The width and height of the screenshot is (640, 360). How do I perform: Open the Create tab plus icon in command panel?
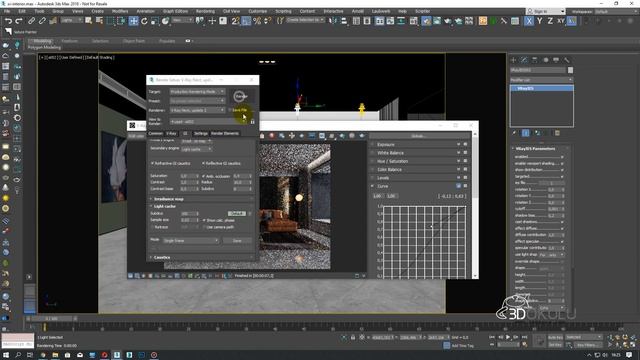(513, 60)
